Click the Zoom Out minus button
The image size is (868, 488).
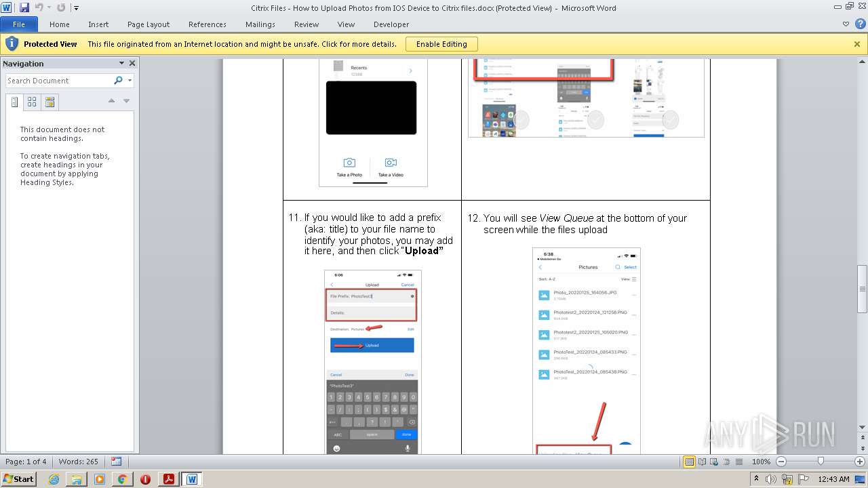pos(781,462)
